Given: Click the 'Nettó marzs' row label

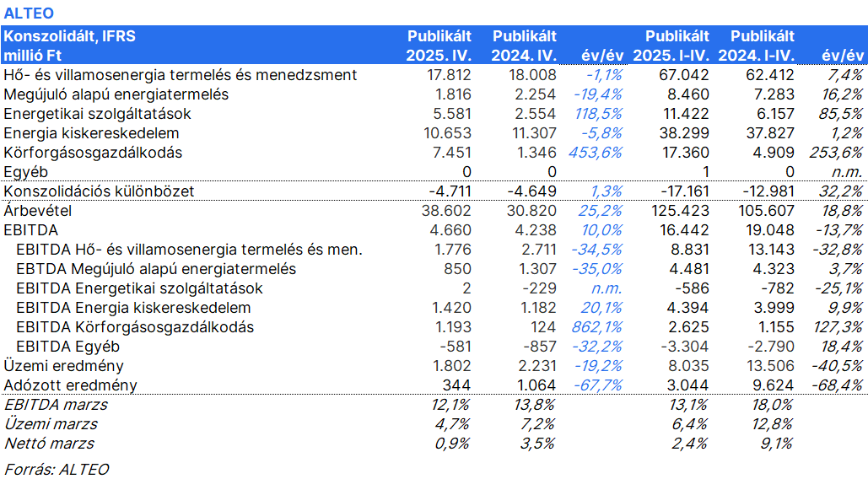Looking at the screenshot, I should [x=49, y=444].
